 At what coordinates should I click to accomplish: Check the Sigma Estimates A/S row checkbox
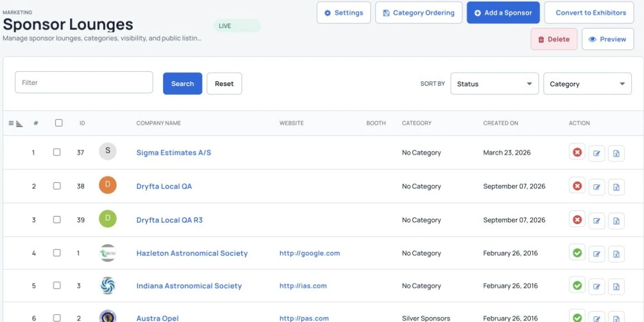(x=57, y=152)
